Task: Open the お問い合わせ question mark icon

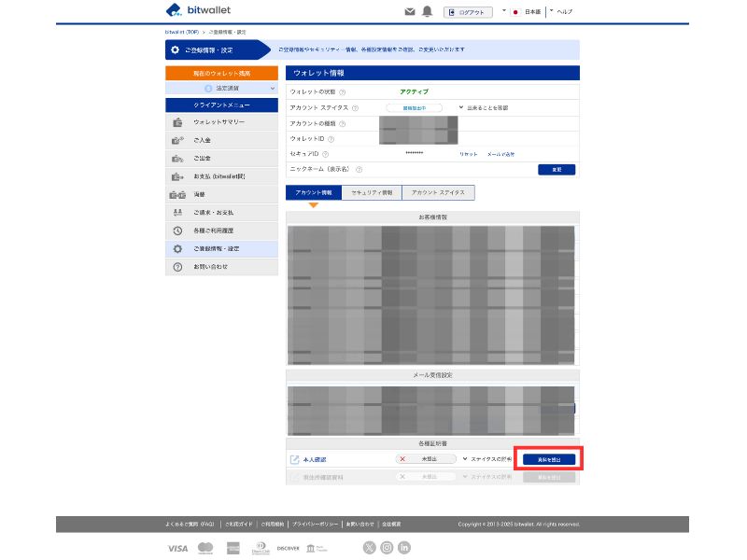Action: 177,265
